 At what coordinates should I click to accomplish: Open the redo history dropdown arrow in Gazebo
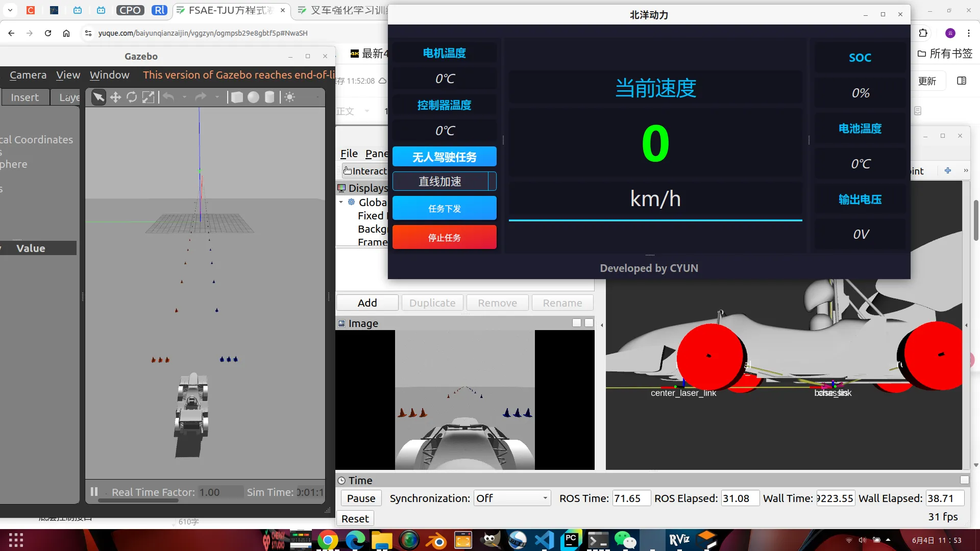pos(217,97)
